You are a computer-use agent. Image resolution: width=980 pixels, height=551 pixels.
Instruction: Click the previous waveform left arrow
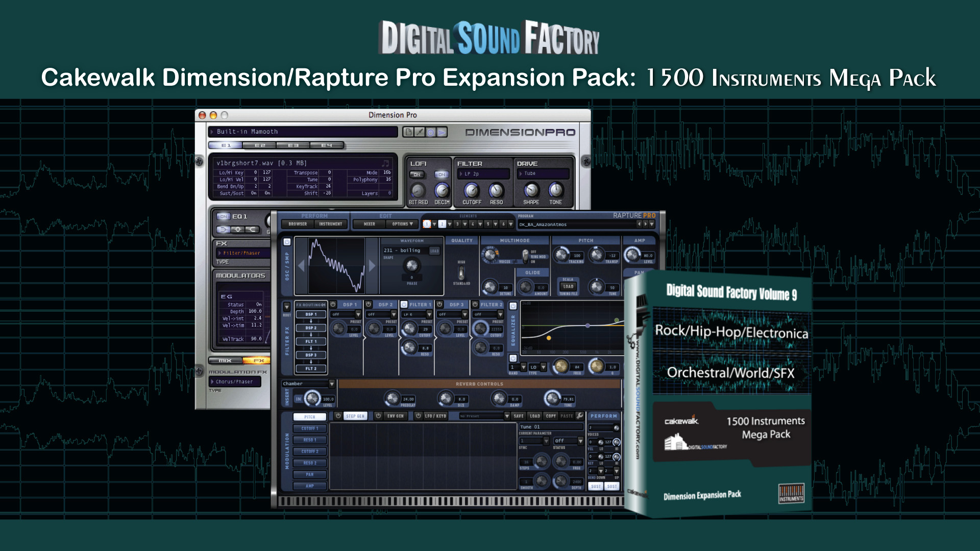pyautogui.click(x=301, y=266)
